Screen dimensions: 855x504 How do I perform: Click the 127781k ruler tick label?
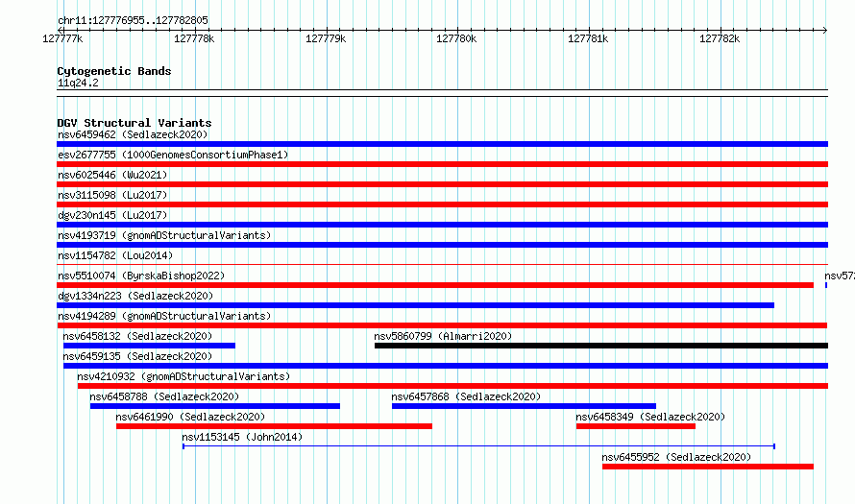588,38
